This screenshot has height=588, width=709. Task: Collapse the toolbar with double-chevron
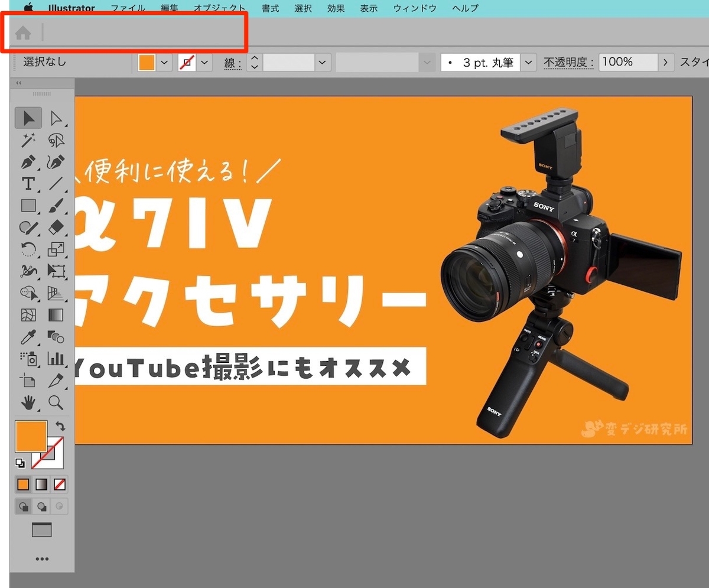[x=19, y=83]
